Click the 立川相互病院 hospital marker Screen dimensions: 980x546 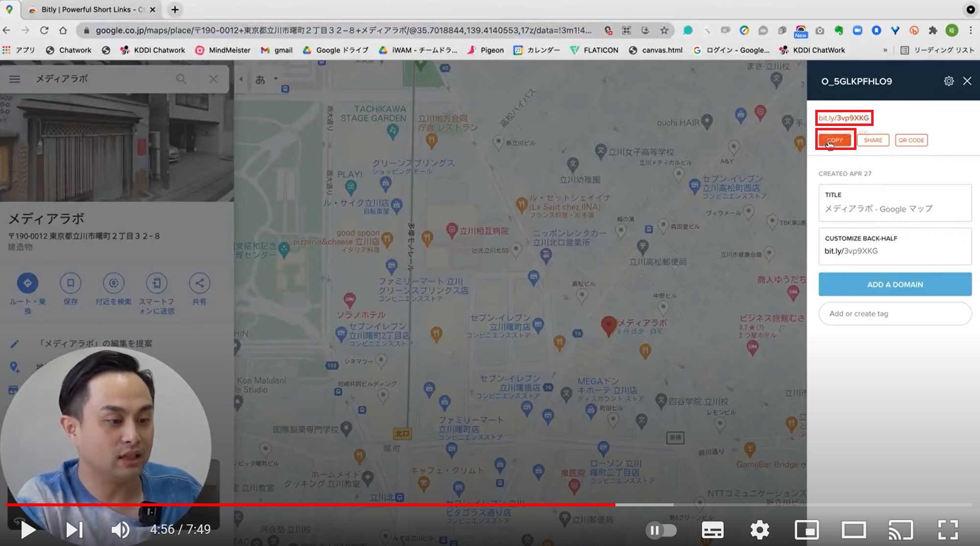point(452,230)
